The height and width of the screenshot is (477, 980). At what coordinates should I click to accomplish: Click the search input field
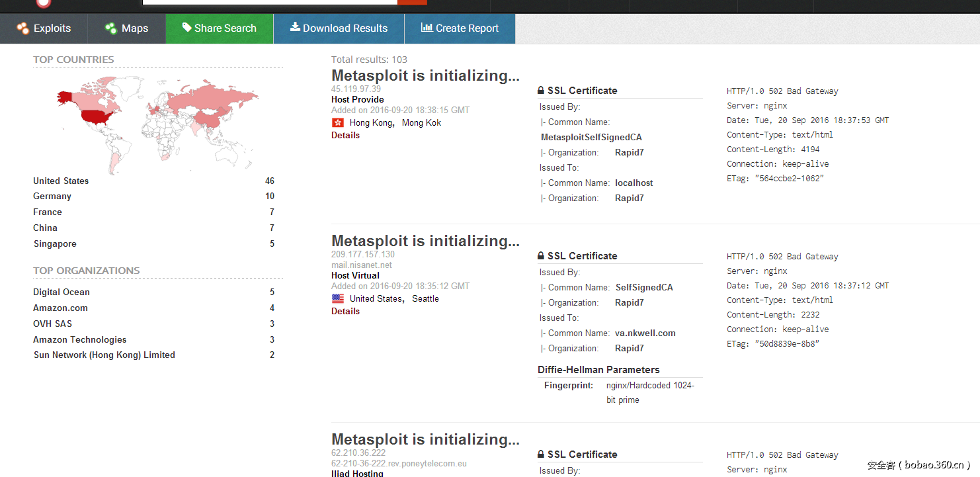(x=270, y=2)
